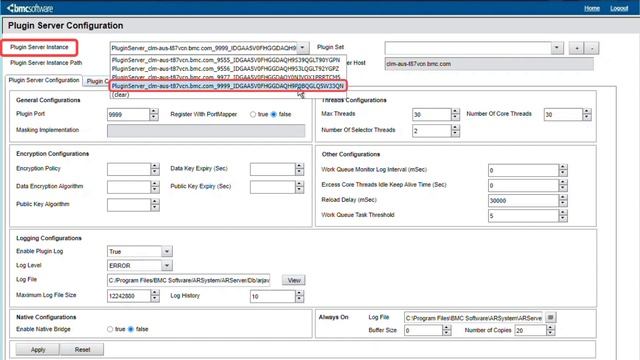The image size is (640, 360).
Task: Adjust Number of Copies stepper
Action: [551, 330]
